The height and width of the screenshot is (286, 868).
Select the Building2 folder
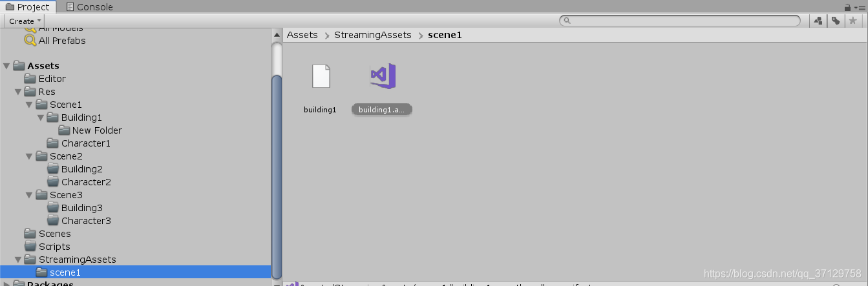pos(81,169)
